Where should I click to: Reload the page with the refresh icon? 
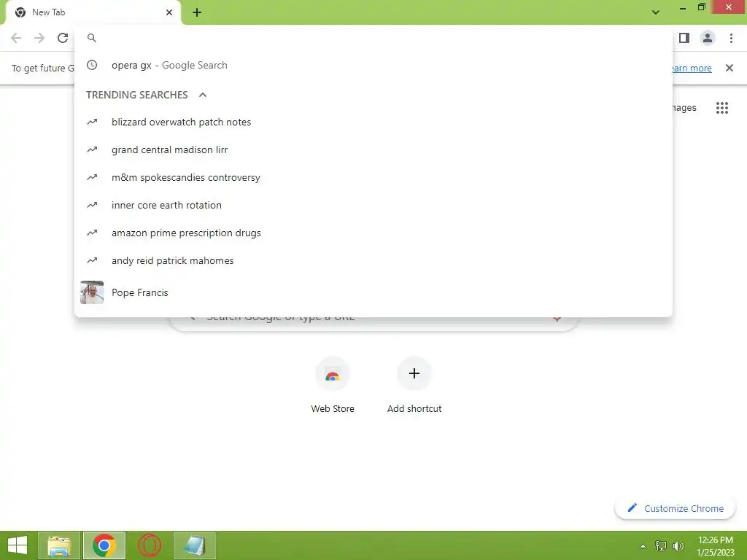pyautogui.click(x=63, y=38)
